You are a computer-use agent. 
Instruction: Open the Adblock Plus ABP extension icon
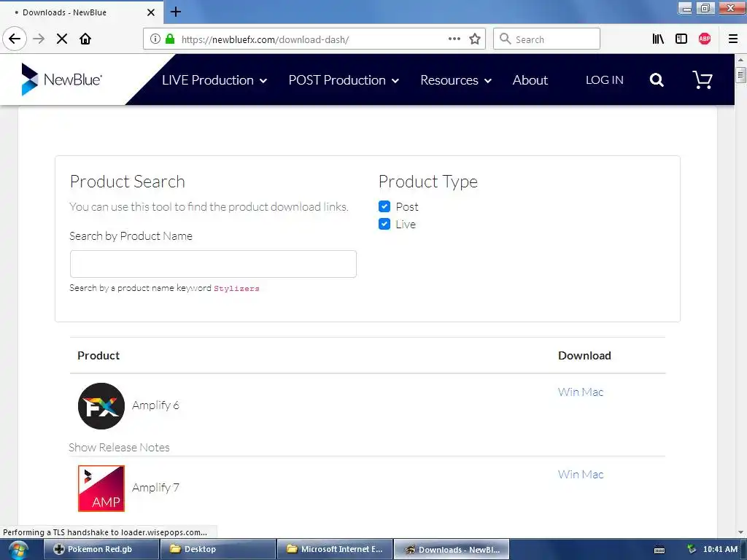pyautogui.click(x=705, y=39)
